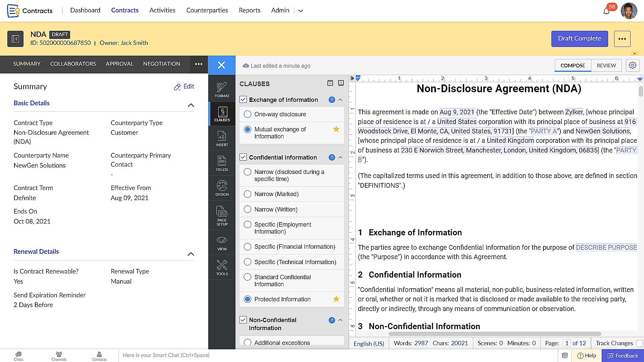Screen dimensions: 644x362
Task: Click the Draft Complete button
Action: click(579, 39)
